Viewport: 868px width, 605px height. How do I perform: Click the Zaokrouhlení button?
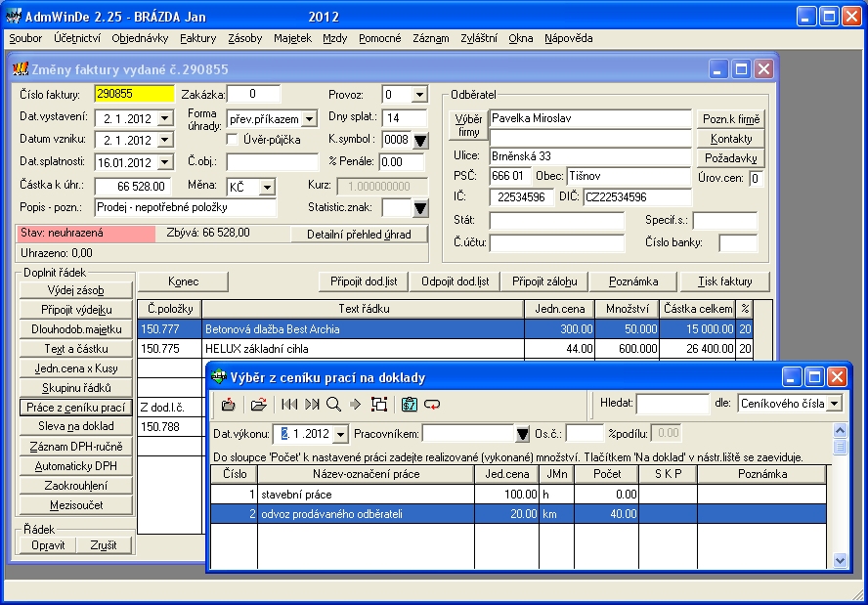(76, 486)
